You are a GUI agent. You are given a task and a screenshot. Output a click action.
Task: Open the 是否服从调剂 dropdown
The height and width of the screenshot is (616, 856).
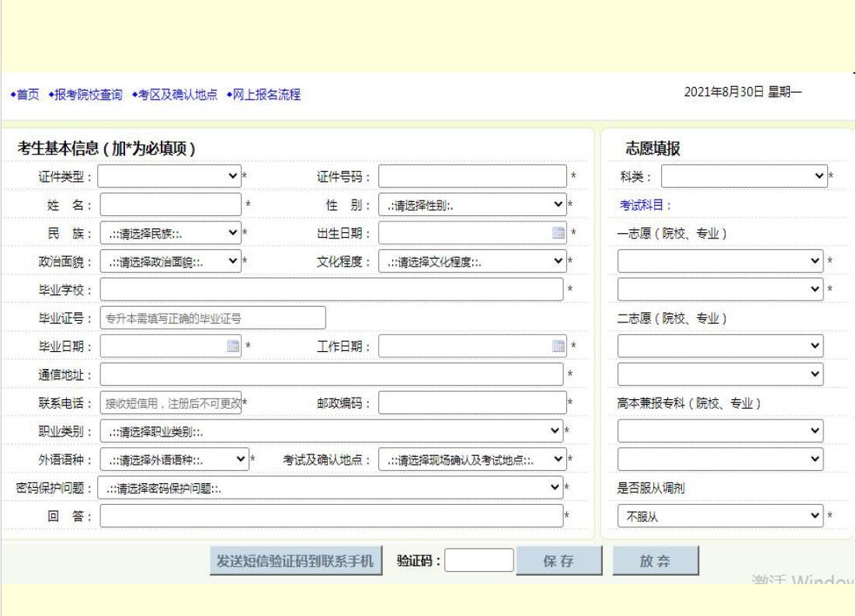coord(719,515)
